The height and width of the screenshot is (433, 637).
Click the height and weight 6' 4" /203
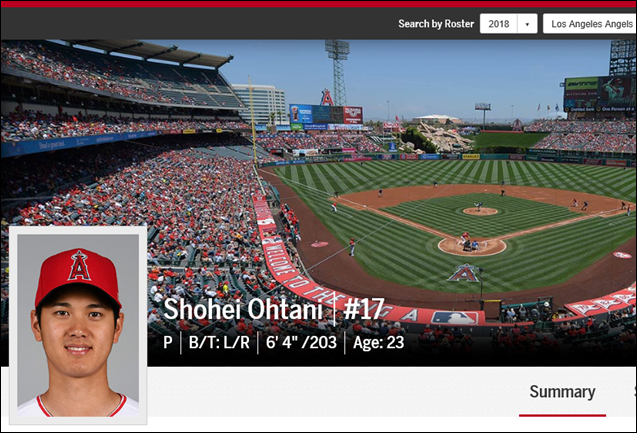pos(301,342)
